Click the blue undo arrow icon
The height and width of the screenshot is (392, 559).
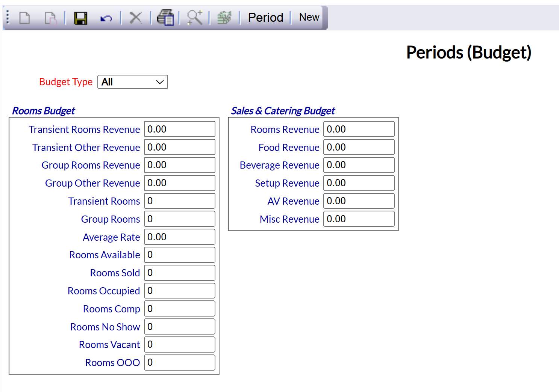tap(106, 18)
